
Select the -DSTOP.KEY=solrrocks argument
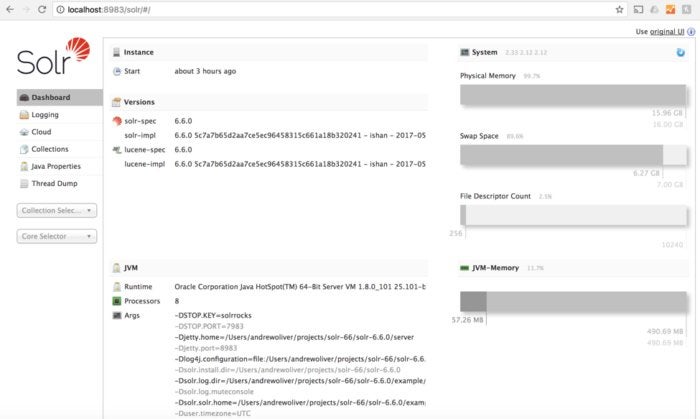pos(213,315)
